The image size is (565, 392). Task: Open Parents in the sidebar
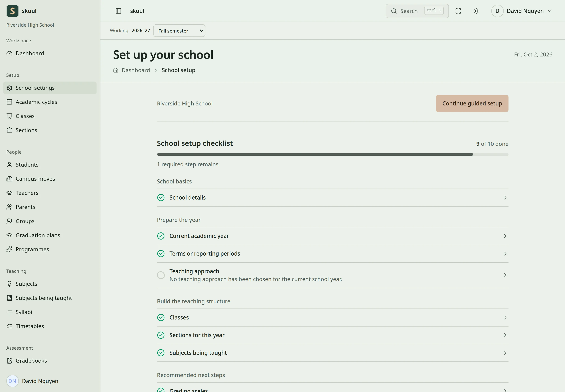[50, 207]
